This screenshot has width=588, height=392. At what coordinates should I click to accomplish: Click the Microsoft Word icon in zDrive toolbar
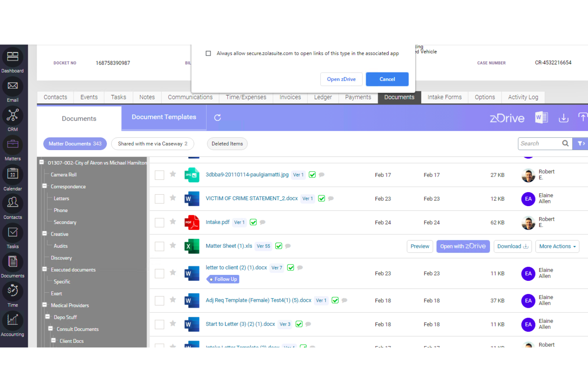pos(541,117)
